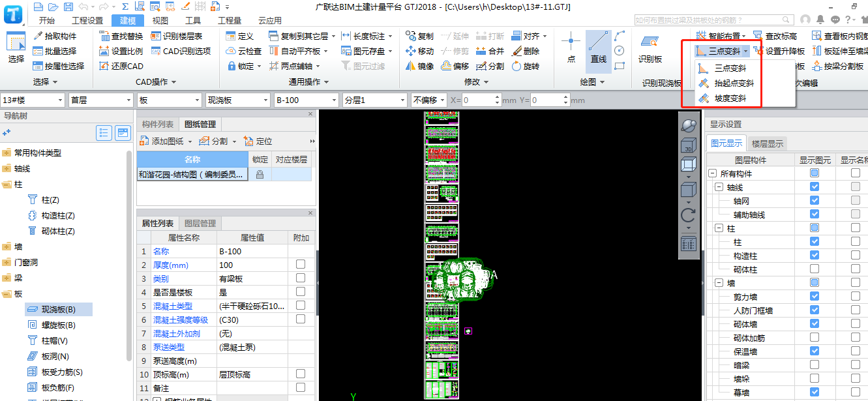Viewport: 868px width, 401px height.
Task: Click the 智能布置 button
Action: click(x=720, y=36)
